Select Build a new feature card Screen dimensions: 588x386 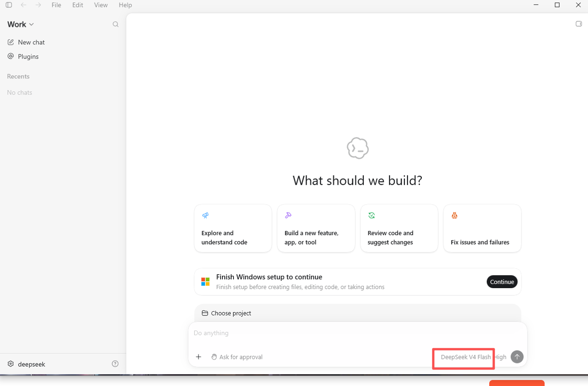[x=316, y=228]
